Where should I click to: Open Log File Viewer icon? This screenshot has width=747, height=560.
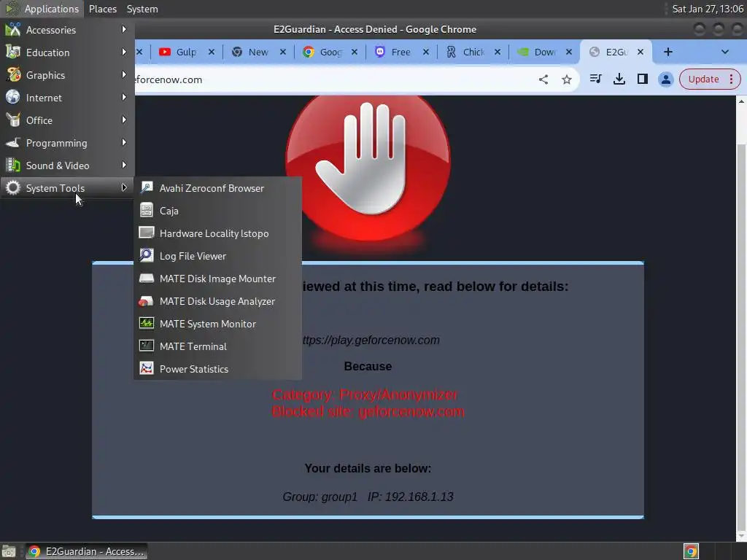(146, 255)
